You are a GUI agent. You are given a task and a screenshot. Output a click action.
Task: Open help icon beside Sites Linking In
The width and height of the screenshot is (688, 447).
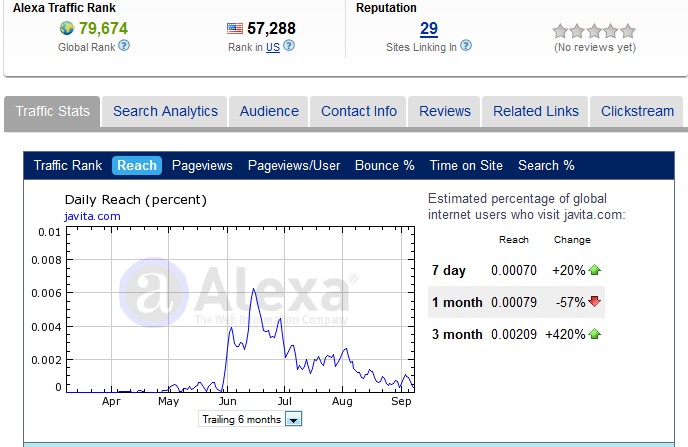466,46
